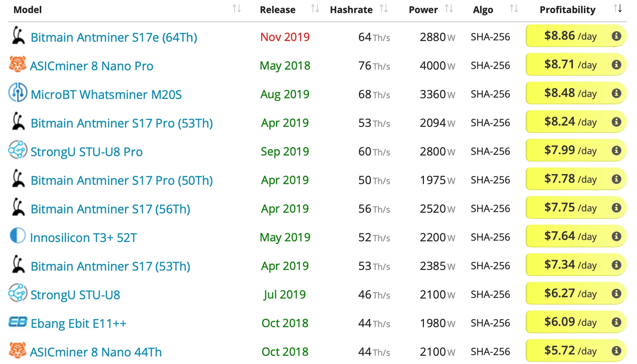
Task: Click the MicroBT logo beside Whatsminer M20S
Action: [18, 92]
